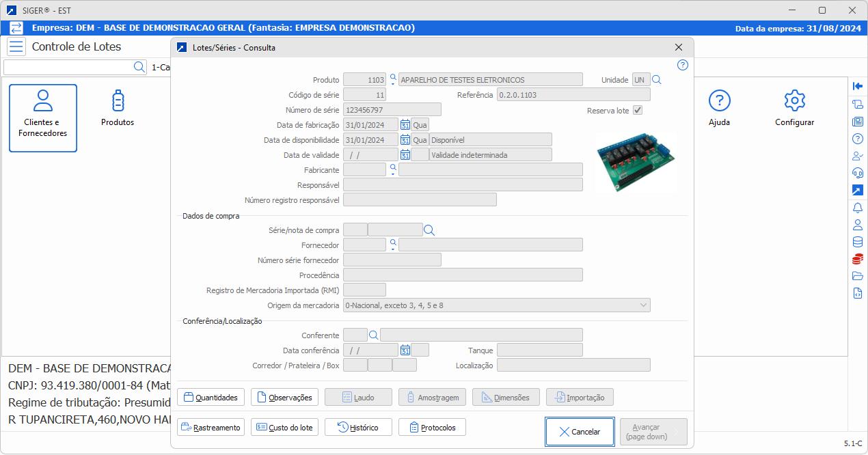The height and width of the screenshot is (455, 868).
Task: Open Clientes e Fornecedores
Action: pyautogui.click(x=43, y=118)
